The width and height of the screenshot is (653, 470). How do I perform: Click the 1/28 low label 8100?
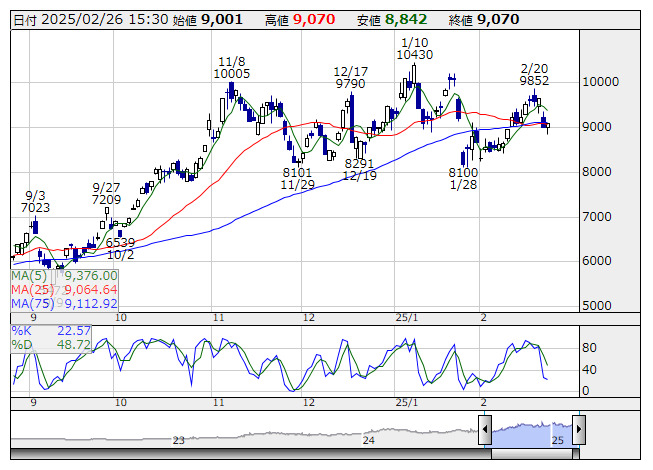463,172
